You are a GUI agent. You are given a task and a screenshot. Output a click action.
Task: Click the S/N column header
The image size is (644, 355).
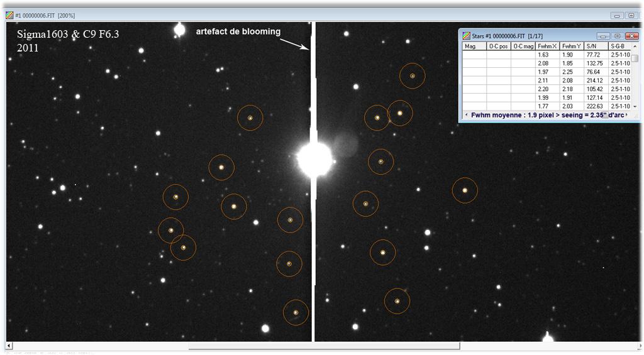click(596, 46)
